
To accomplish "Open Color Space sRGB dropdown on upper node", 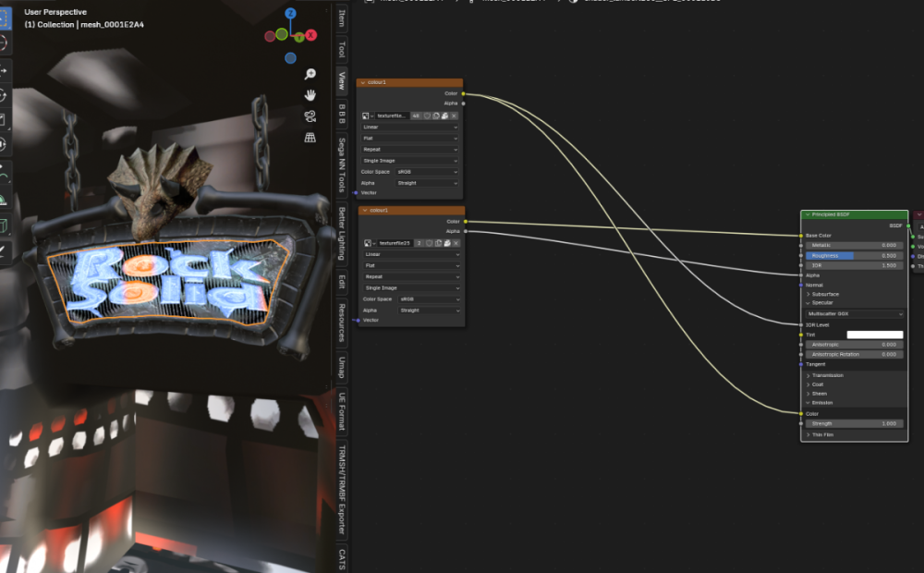I will click(x=427, y=172).
